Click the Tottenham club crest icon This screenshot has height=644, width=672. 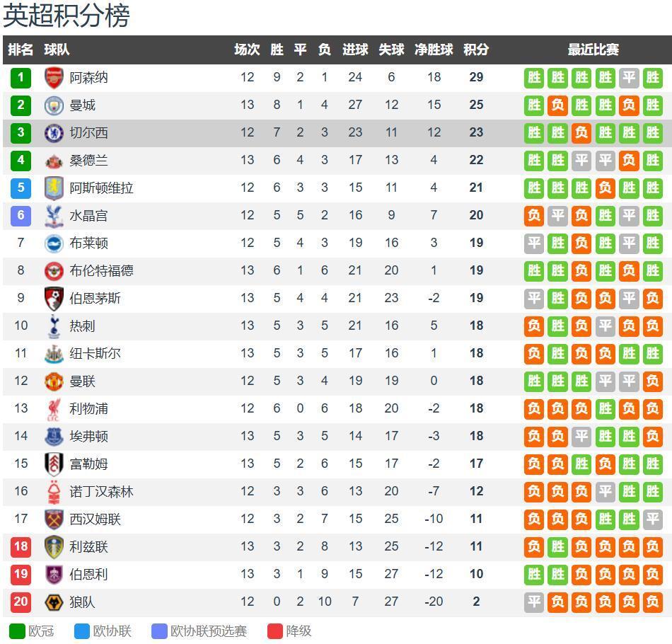click(54, 326)
